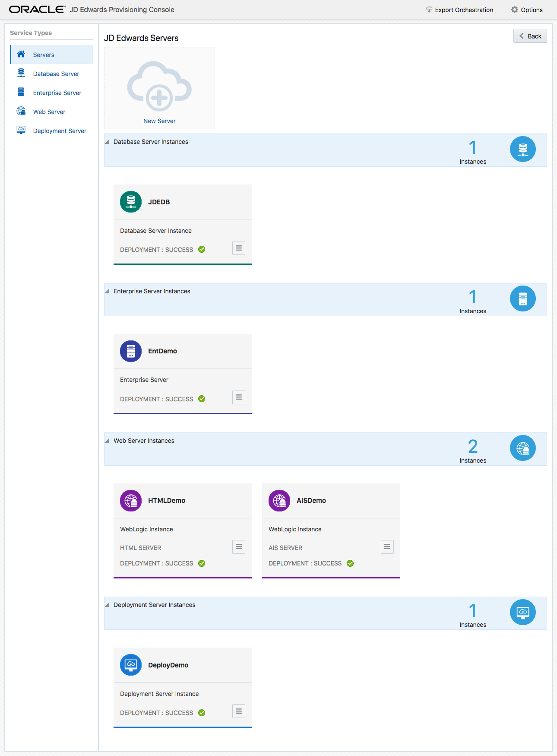Collapse the Database Server Instances section
The height and width of the screenshot is (756, 557).
(107, 142)
